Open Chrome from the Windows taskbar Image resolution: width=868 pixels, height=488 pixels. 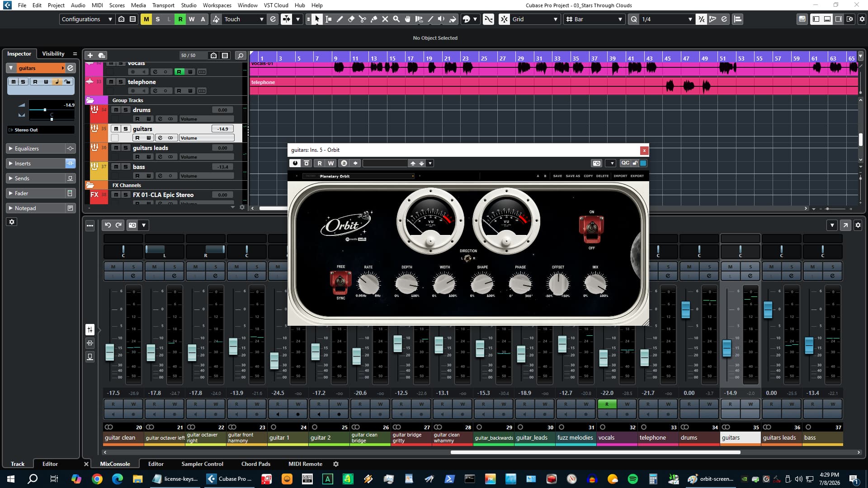coord(97,479)
